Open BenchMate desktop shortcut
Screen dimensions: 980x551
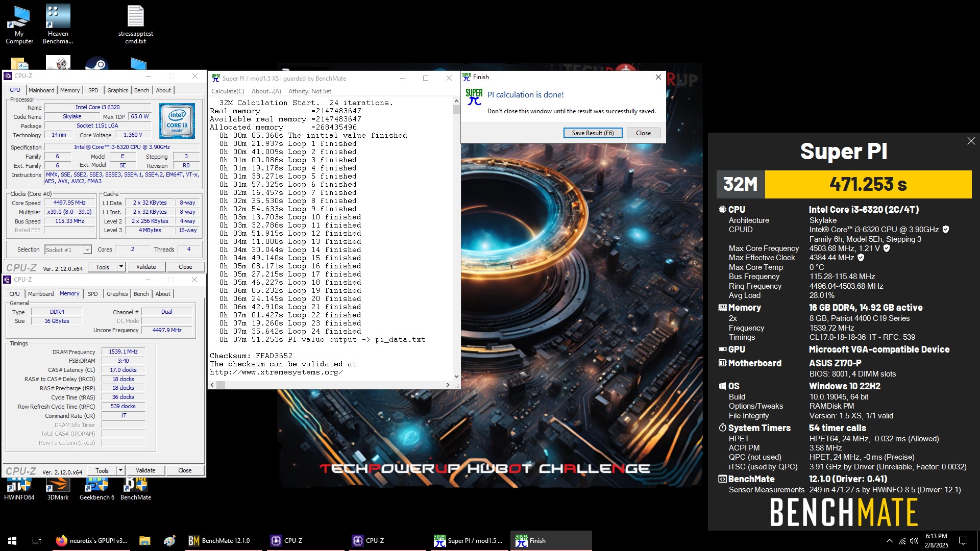(136, 489)
